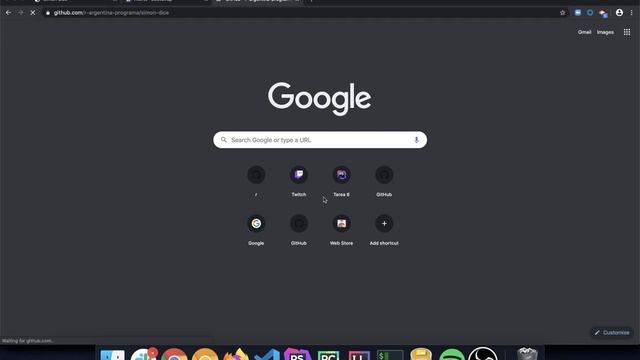This screenshot has width=640, height=360.
Task: Open OBS Studio from the dock
Action: (x=483, y=354)
